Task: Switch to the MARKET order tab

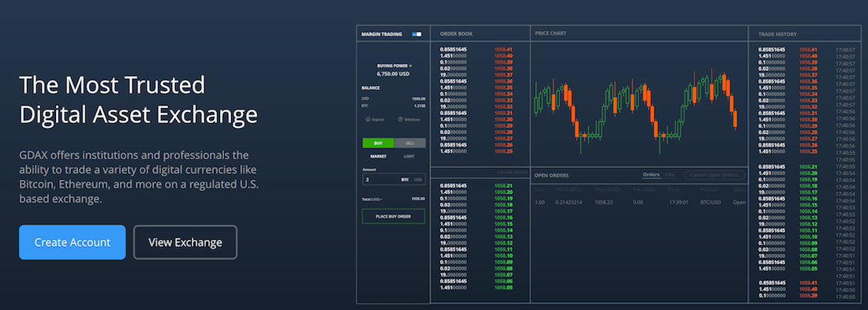Action: pos(379,156)
